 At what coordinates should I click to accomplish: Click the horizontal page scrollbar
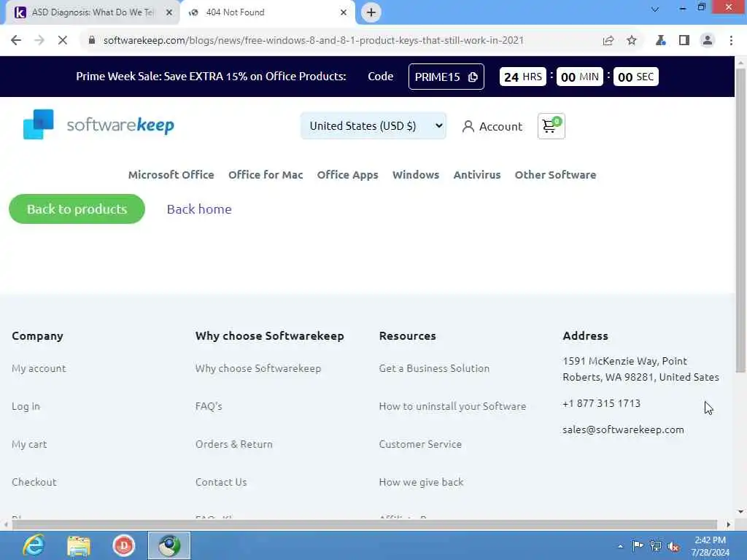click(x=365, y=525)
